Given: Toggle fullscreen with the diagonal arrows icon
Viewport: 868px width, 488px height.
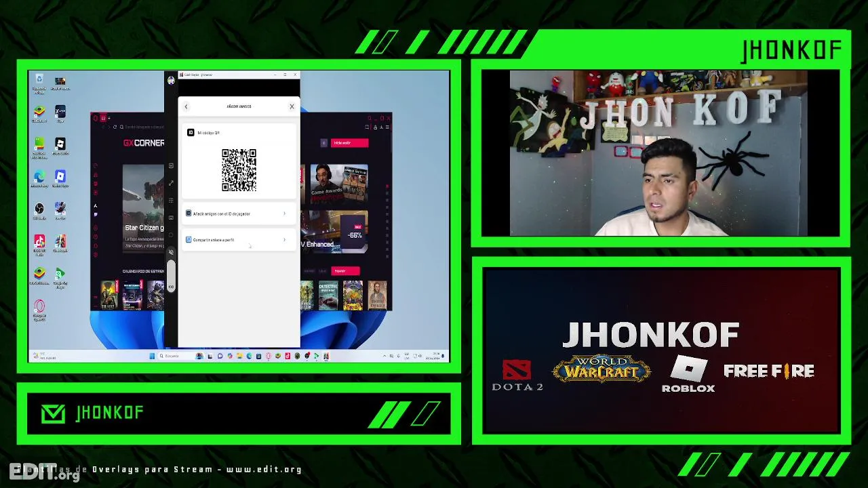Looking at the screenshot, I should (x=171, y=183).
